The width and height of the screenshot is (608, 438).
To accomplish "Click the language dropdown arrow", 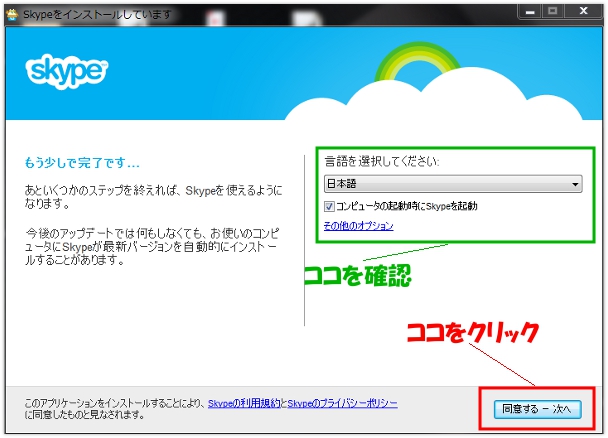I will 575,184.
